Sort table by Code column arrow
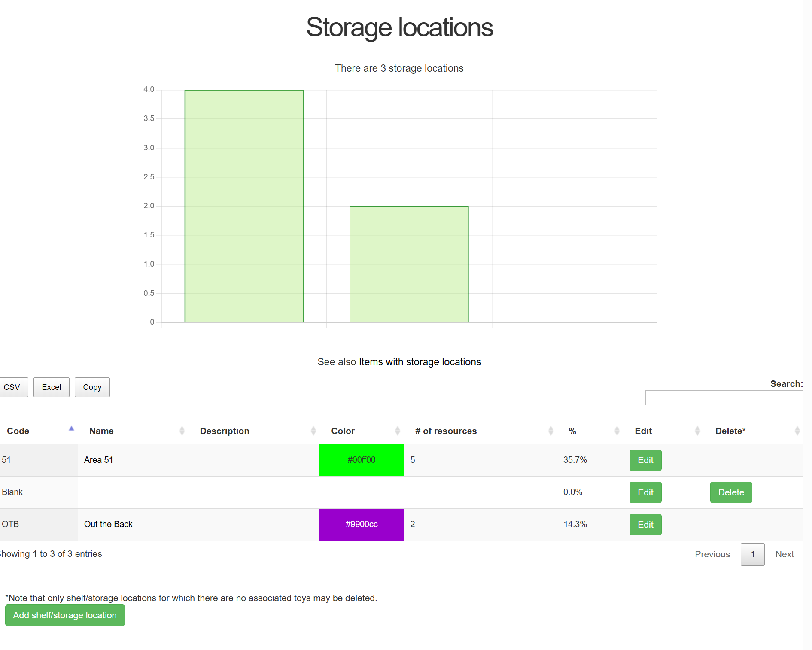812x650 pixels. click(x=71, y=429)
